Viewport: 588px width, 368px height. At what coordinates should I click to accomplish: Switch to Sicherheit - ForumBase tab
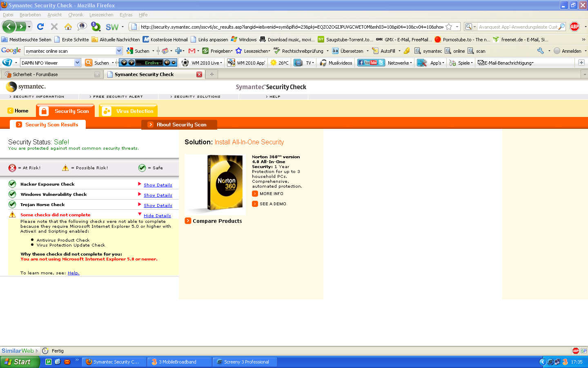[x=52, y=74]
